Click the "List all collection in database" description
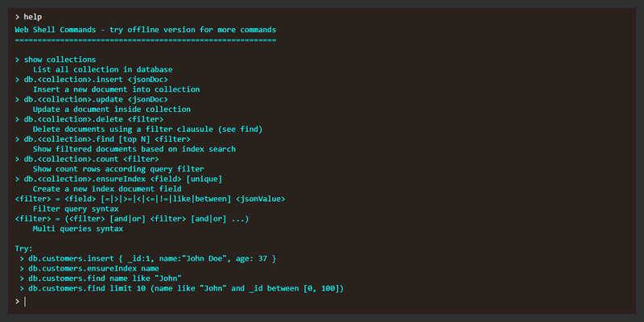 (103, 69)
